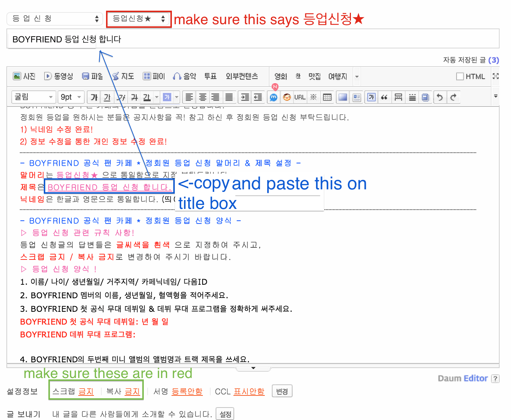This screenshot has height=420, width=511.
Task: Align text left
Action: point(189,97)
